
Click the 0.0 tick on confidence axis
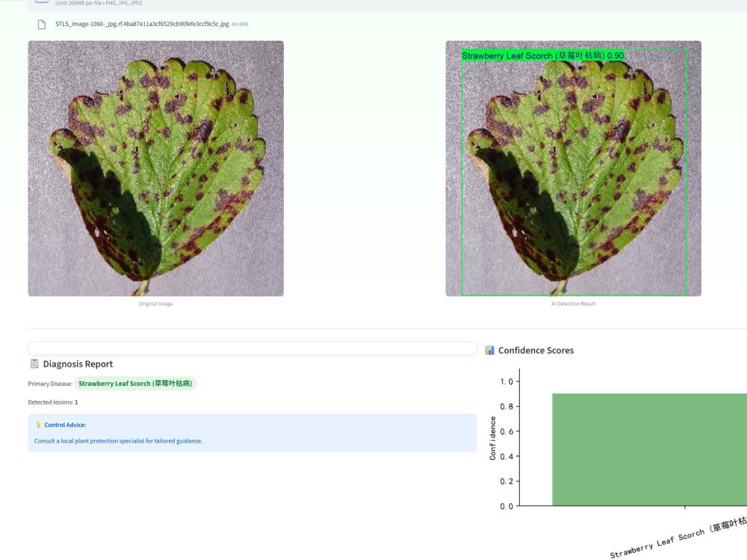pyautogui.click(x=506, y=506)
